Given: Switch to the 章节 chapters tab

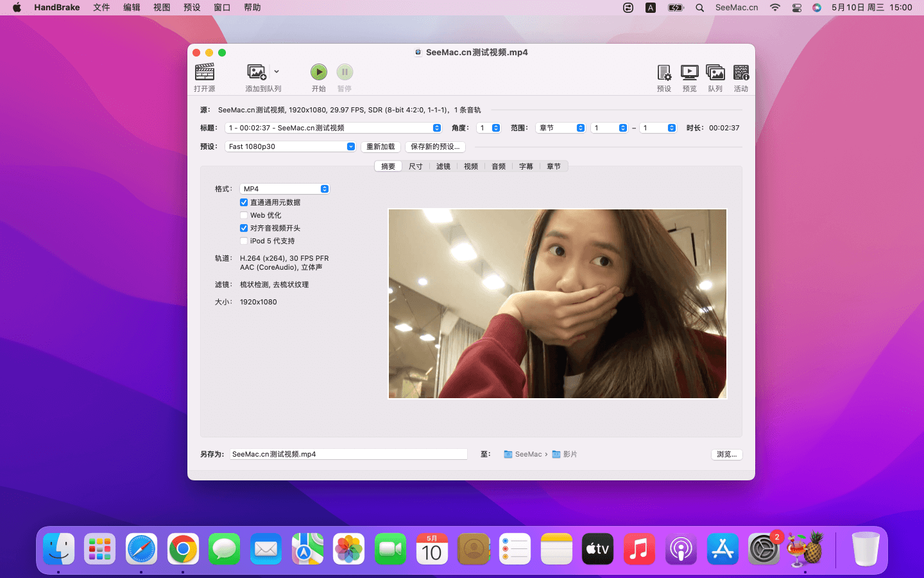Looking at the screenshot, I should pyautogui.click(x=554, y=166).
